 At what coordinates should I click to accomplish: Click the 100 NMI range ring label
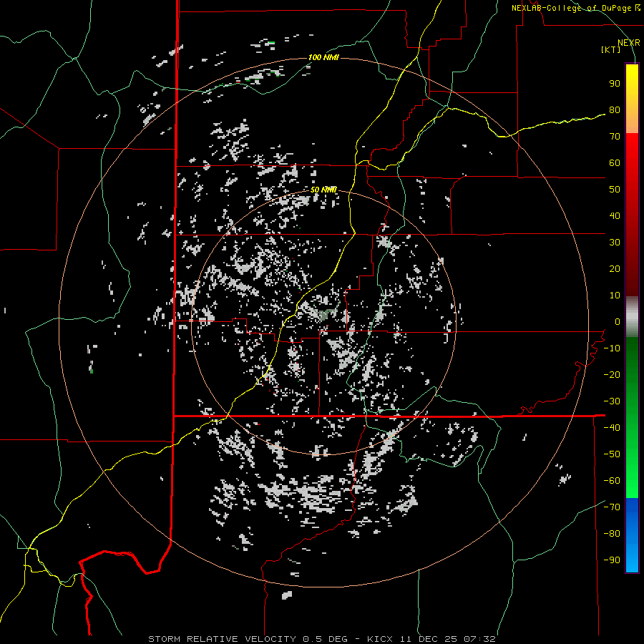click(x=323, y=57)
